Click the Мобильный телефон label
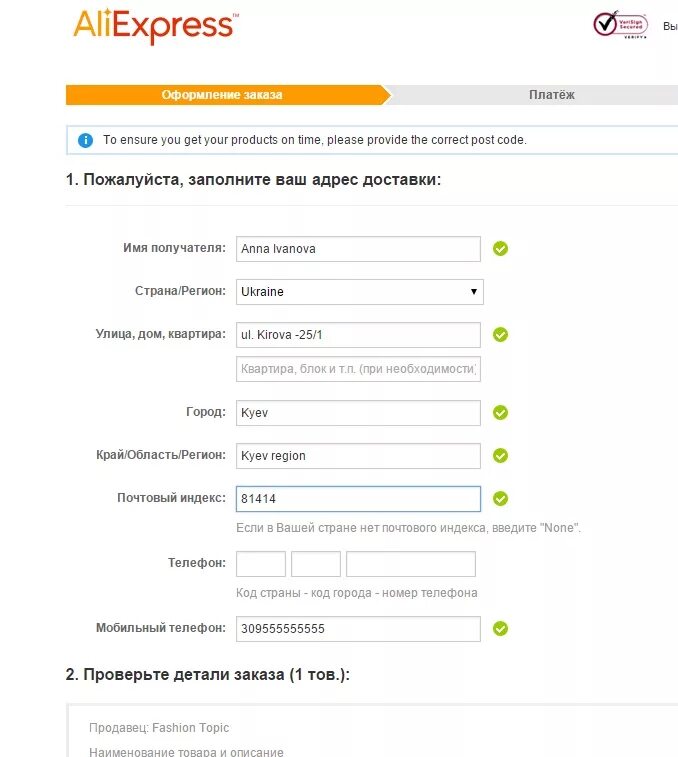Screen dimensions: 678x757 pos(161,628)
